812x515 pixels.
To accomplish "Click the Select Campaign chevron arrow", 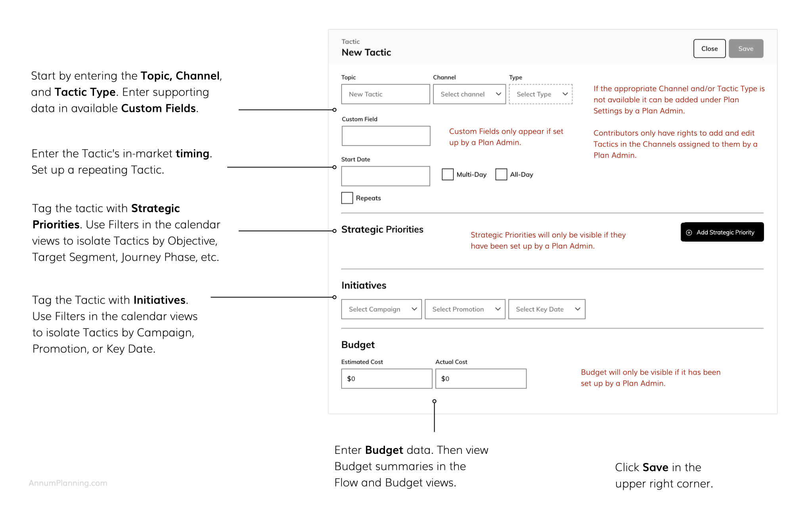I will pos(414,309).
